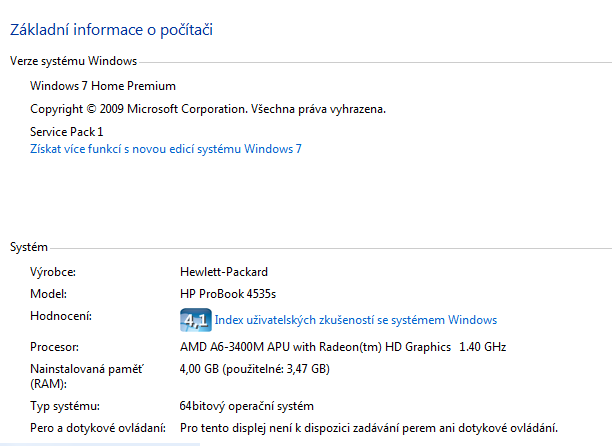This screenshot has height=446, width=612.
Task: Select the '64bitový operační systém' text
Action: [x=246, y=406]
